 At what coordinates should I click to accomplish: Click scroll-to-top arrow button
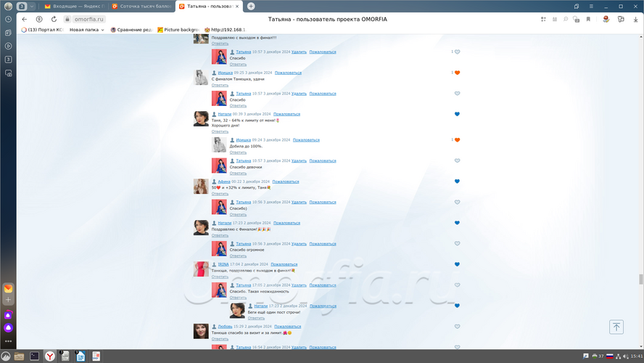(x=616, y=327)
